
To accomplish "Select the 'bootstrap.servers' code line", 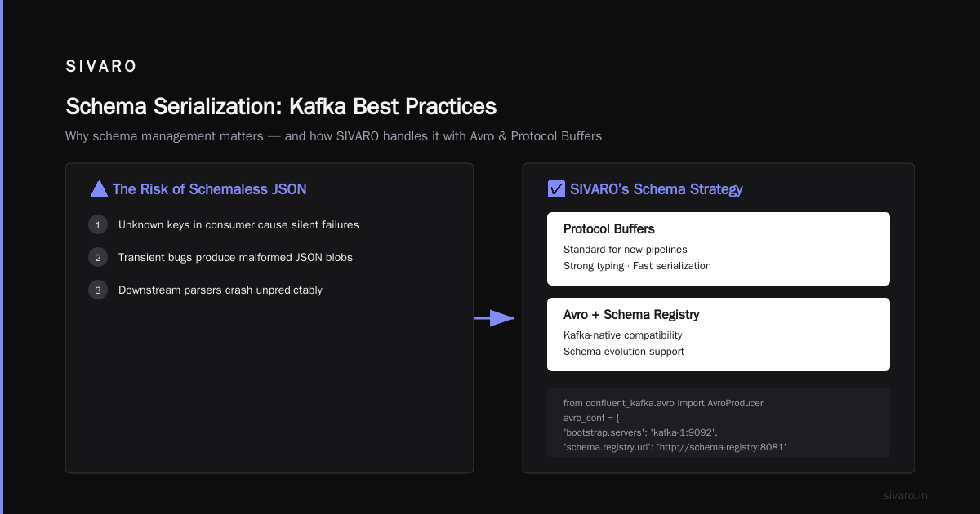I will tap(640, 432).
